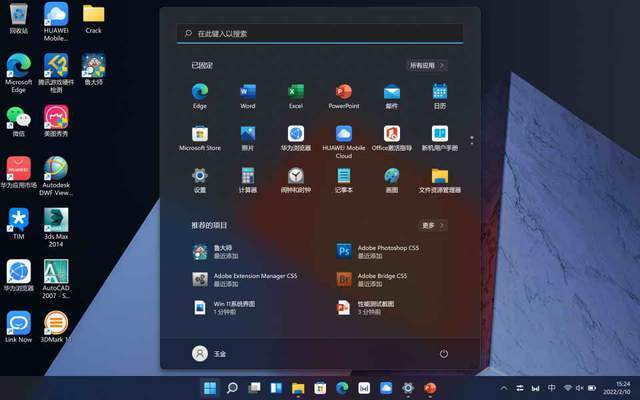Show hidden tray icons chevron
The width and height of the screenshot is (640, 400).
(x=504, y=388)
